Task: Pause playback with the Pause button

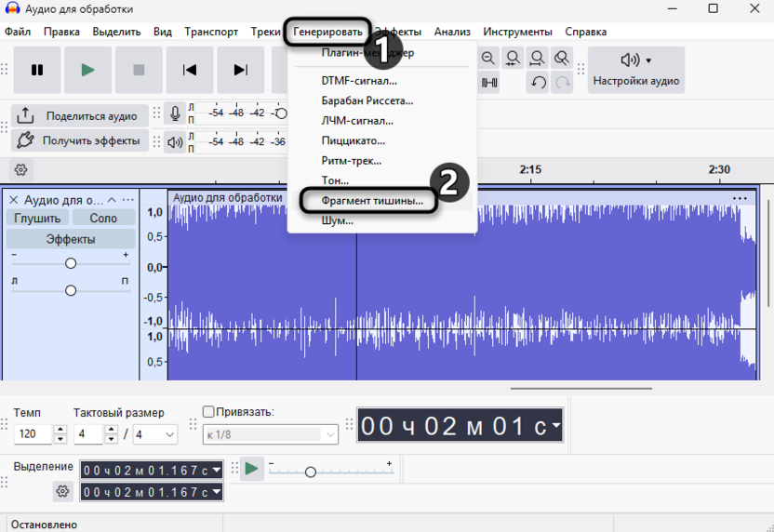Action: 37,70
